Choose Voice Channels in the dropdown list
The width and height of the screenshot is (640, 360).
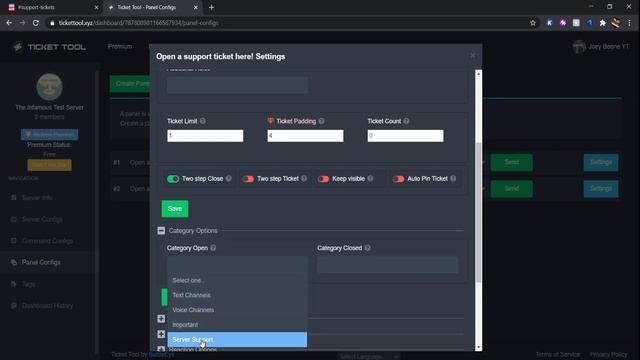[x=237, y=310]
